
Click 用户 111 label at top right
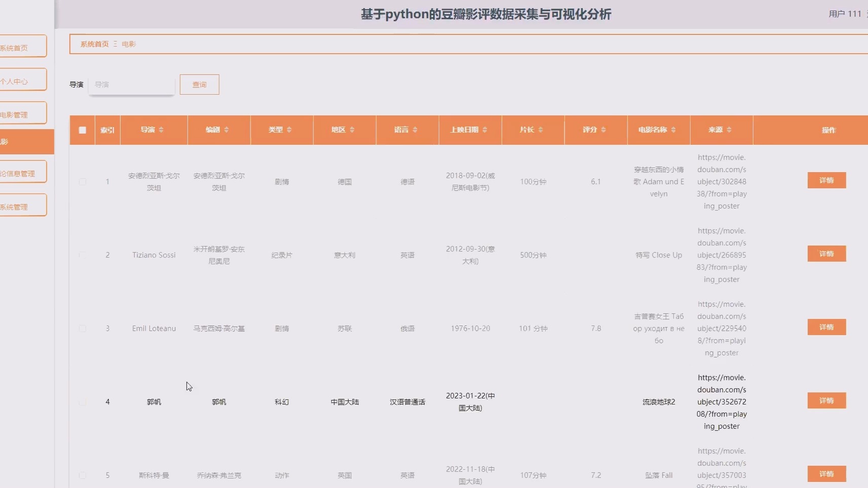(845, 14)
